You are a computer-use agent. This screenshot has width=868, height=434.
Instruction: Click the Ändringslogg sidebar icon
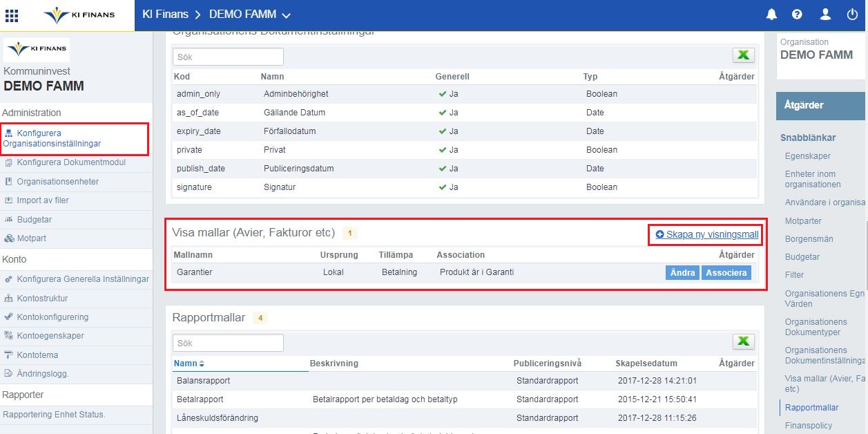[x=10, y=373]
